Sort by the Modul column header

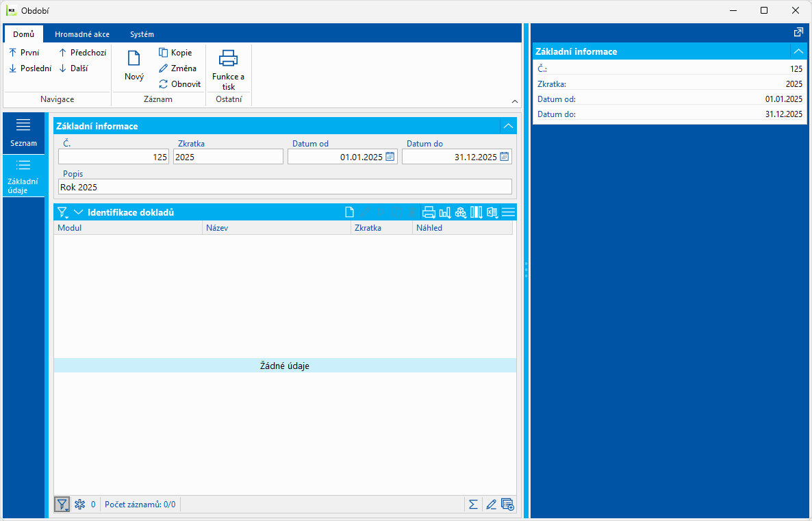tap(128, 228)
